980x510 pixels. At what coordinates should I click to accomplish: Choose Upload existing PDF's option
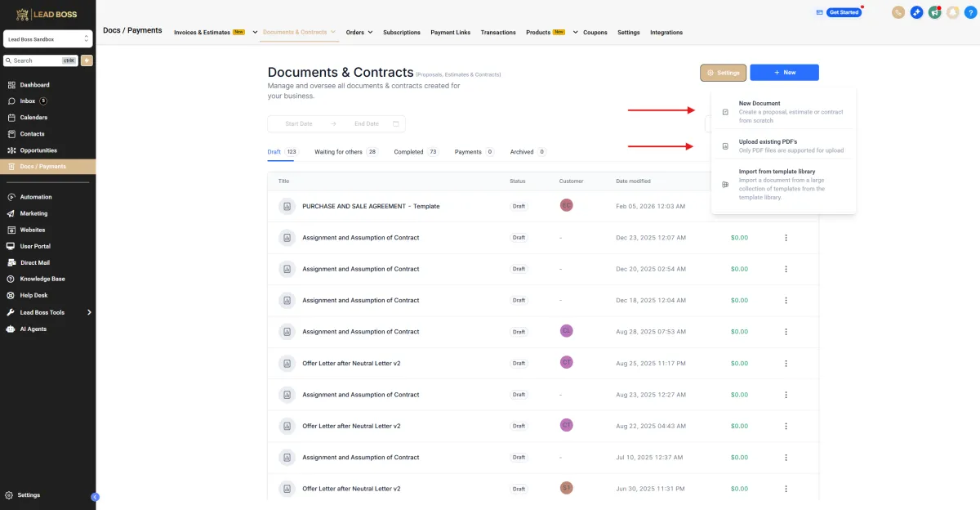tap(768, 142)
